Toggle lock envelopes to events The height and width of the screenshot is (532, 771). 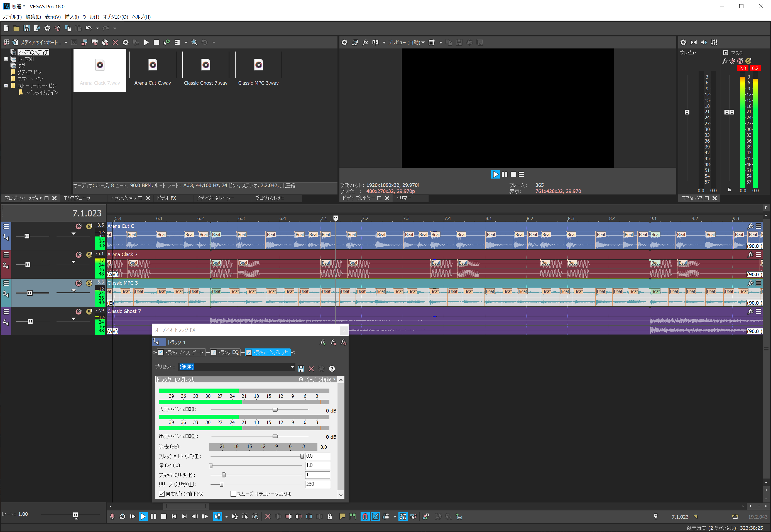click(x=403, y=516)
